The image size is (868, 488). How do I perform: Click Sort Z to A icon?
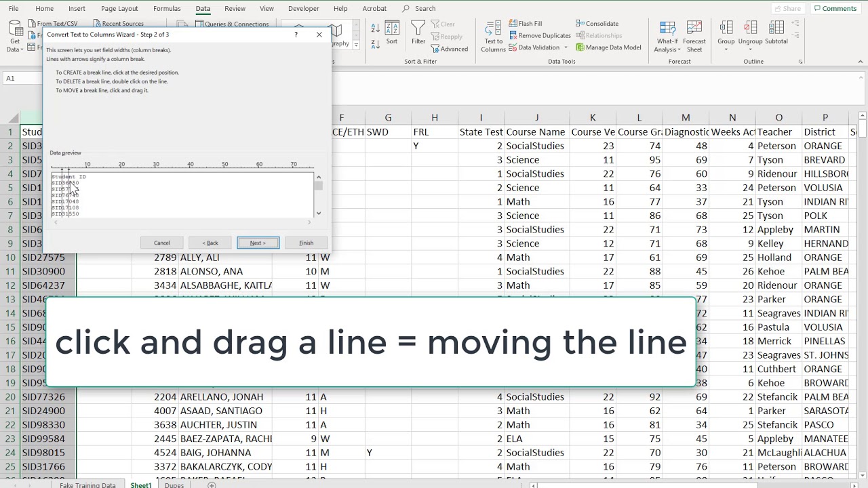375,43
